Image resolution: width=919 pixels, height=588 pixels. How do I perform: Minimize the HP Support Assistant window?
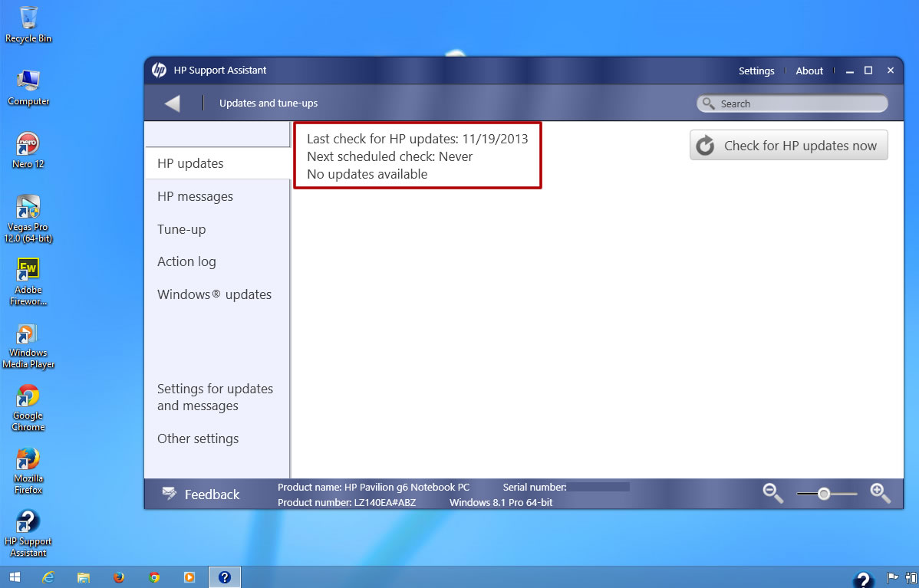(850, 71)
